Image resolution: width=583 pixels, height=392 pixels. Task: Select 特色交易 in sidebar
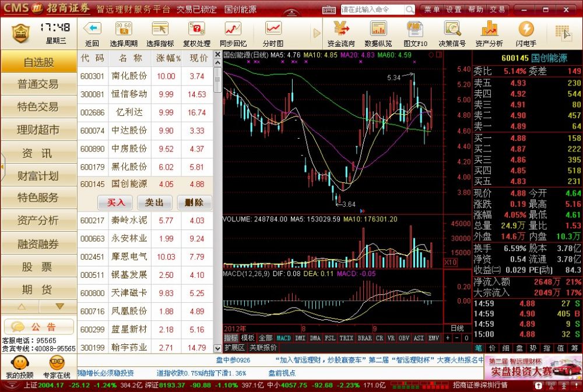[38, 107]
